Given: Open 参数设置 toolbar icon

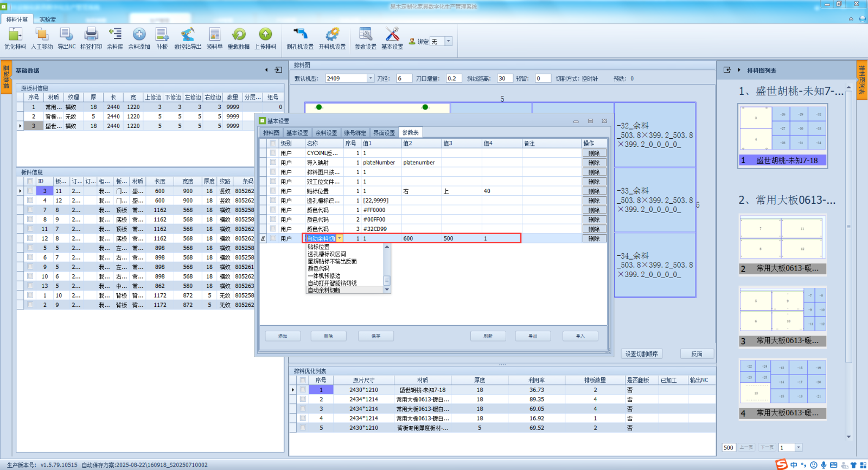Looking at the screenshot, I should click(x=366, y=35).
